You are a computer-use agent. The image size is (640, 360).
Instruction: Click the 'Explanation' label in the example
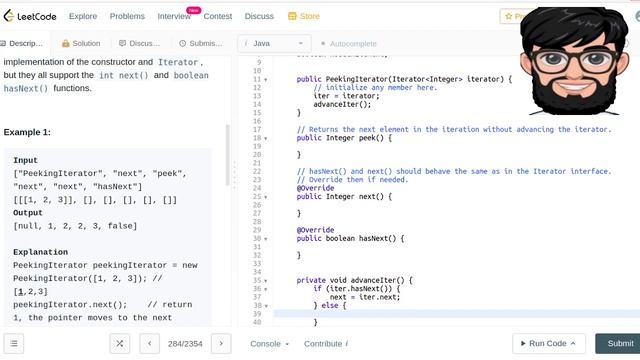coord(40,252)
